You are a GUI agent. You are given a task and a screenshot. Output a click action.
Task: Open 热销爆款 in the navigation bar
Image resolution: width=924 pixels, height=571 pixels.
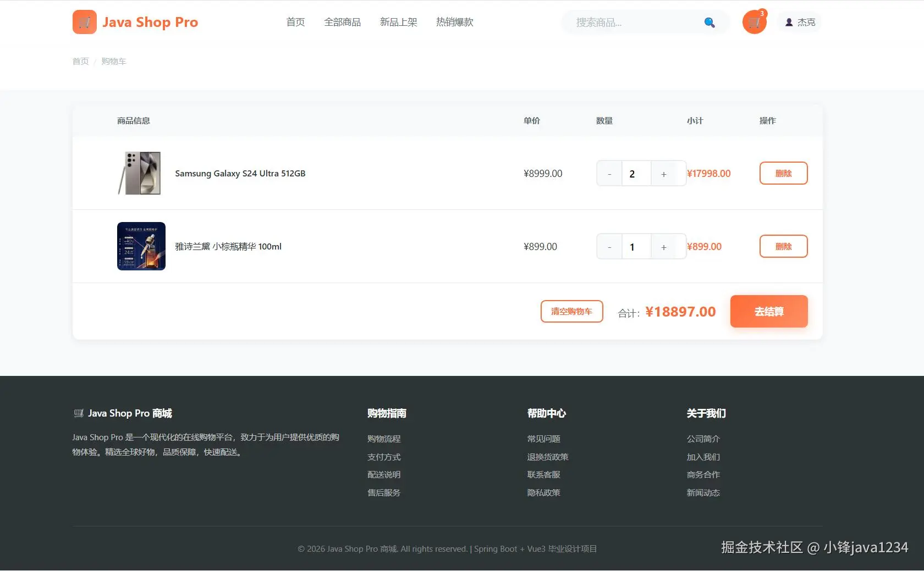455,22
